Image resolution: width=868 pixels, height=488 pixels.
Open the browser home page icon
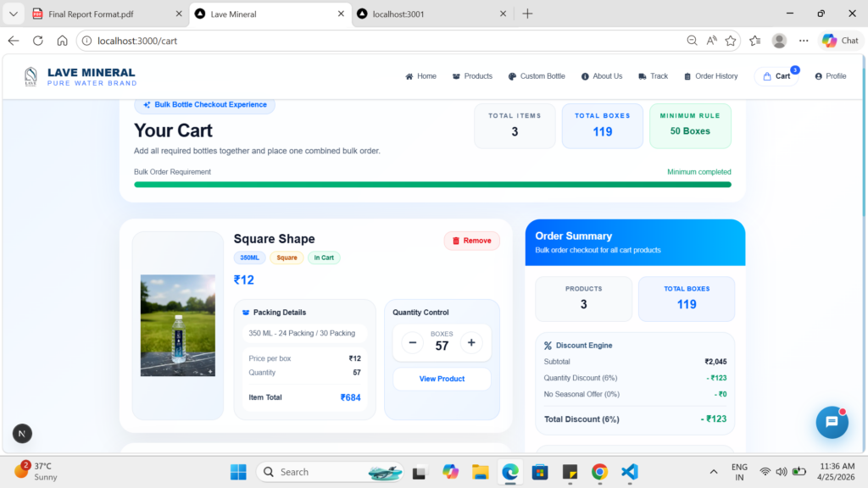point(62,41)
